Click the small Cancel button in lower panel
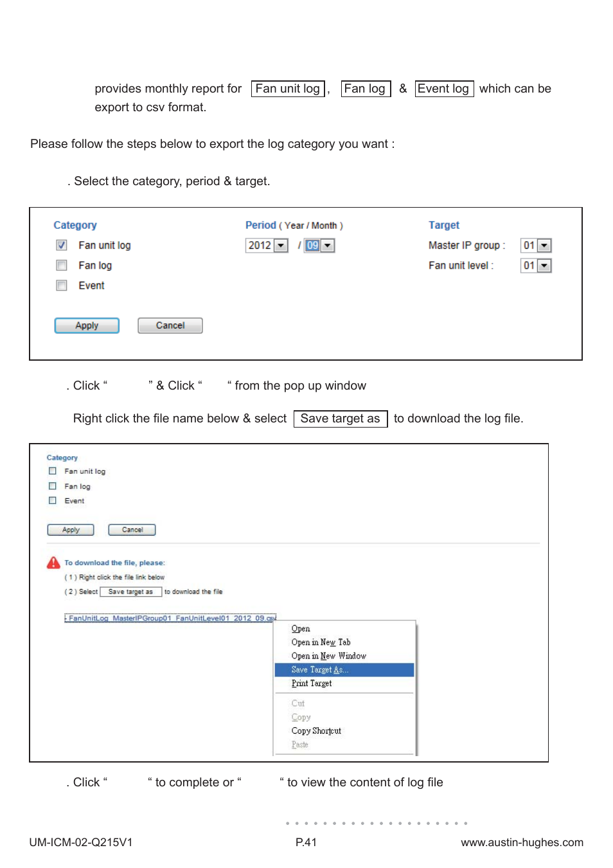 pos(132,530)
